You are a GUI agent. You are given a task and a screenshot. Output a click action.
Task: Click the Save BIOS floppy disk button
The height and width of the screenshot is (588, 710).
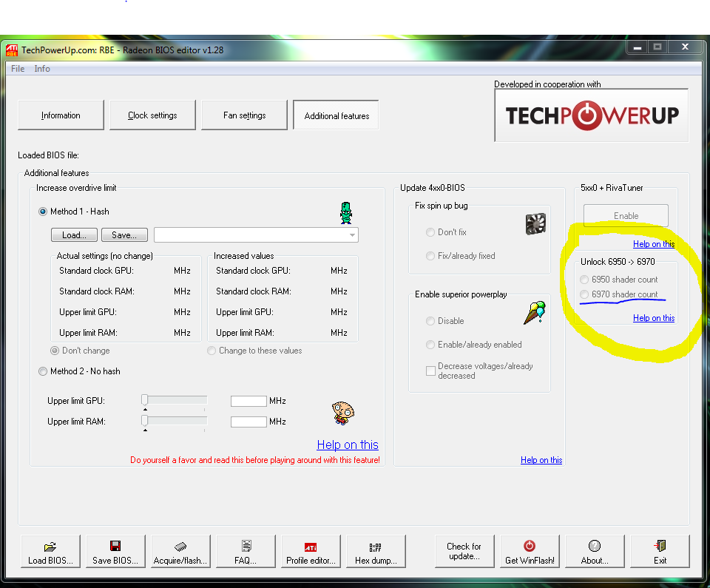click(115, 551)
